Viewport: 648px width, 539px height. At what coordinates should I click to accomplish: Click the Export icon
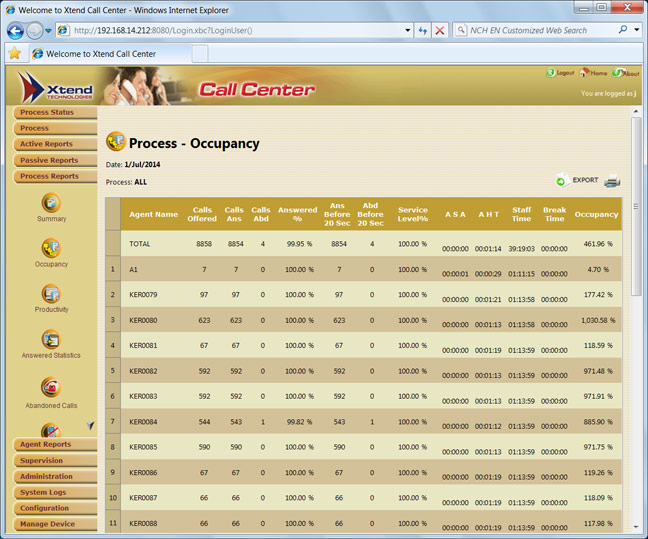pyautogui.click(x=561, y=181)
